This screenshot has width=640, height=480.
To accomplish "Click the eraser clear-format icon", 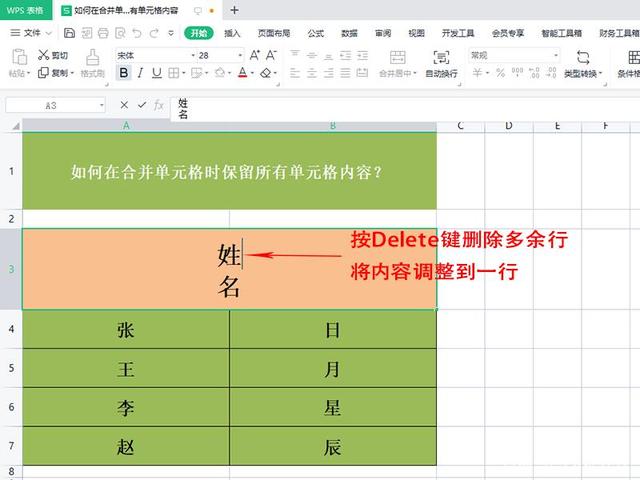I will pyautogui.click(x=266, y=73).
